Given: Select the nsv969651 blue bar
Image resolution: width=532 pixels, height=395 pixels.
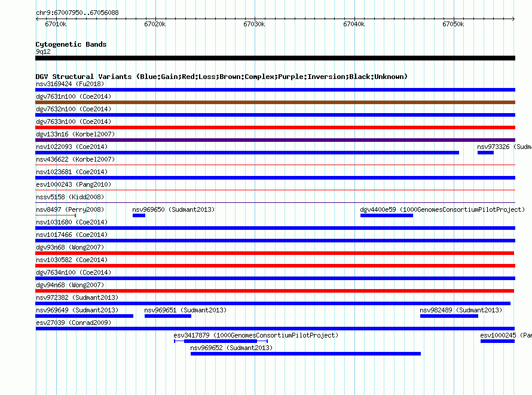Looking at the screenshot, I should (x=168, y=316).
